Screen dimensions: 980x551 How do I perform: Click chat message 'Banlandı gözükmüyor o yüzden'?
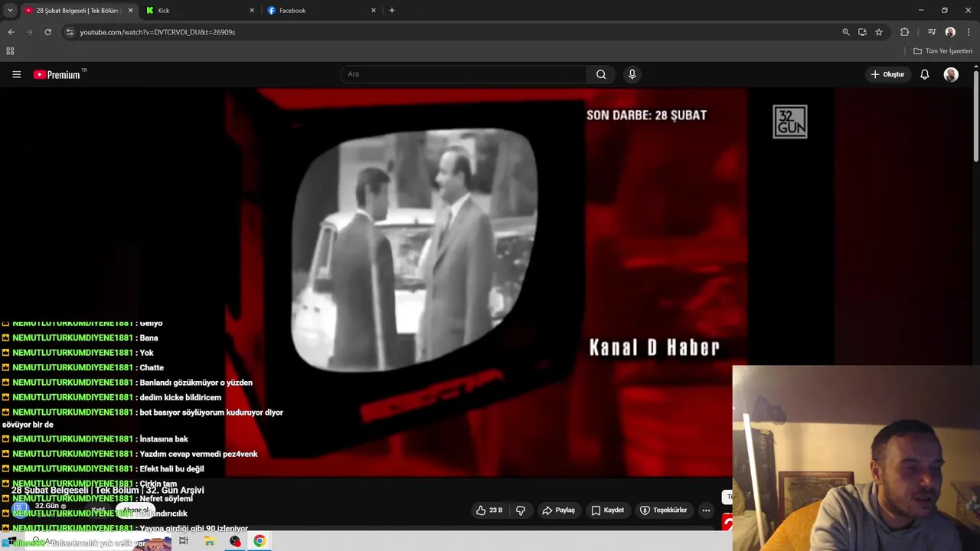[x=195, y=383]
